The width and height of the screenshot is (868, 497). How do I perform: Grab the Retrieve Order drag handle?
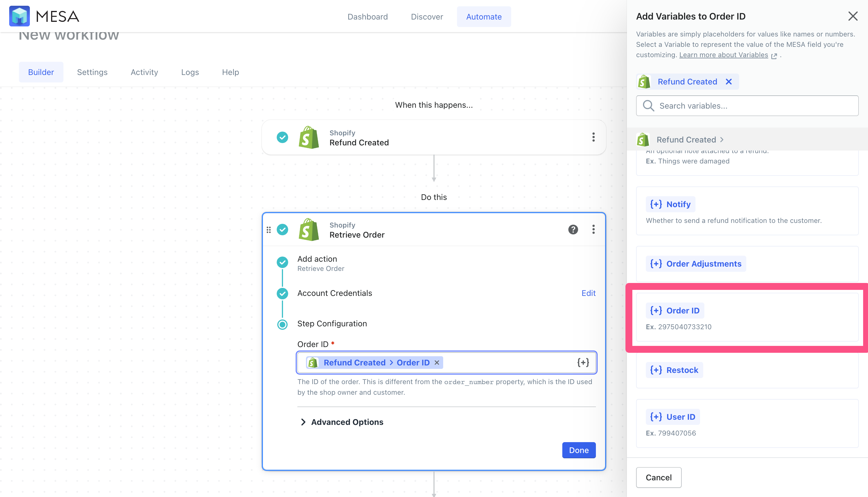(269, 230)
